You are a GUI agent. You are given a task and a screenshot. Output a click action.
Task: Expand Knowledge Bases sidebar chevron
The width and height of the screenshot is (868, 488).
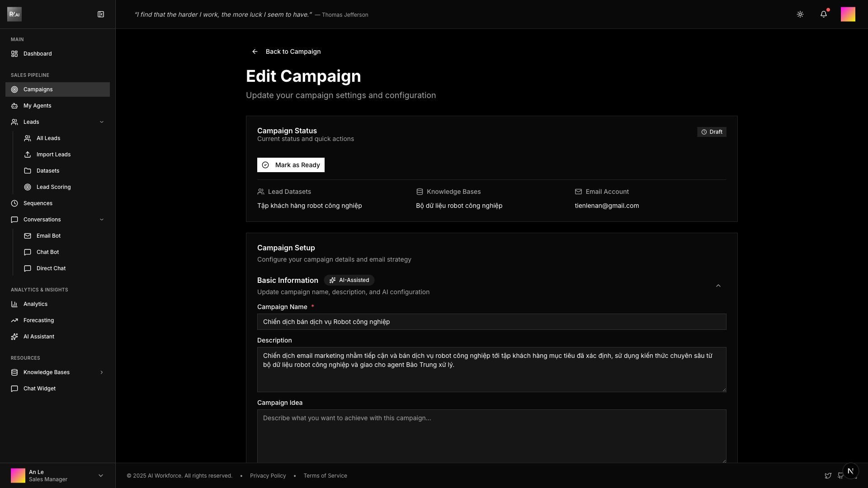[x=102, y=372]
